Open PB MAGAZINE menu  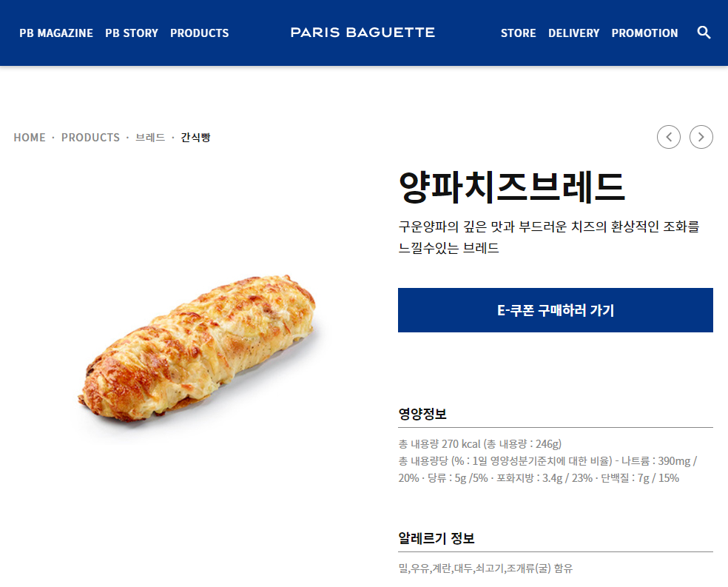point(56,33)
